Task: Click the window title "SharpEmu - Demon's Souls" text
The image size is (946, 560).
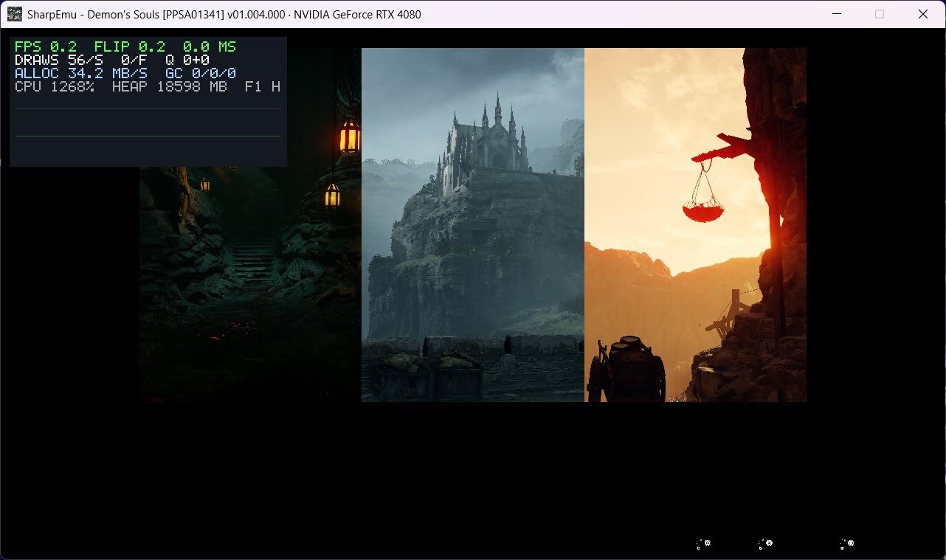Action: [93, 14]
